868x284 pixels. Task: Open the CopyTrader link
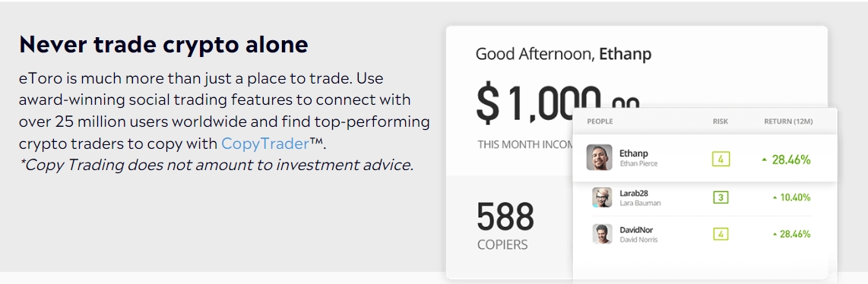265,144
